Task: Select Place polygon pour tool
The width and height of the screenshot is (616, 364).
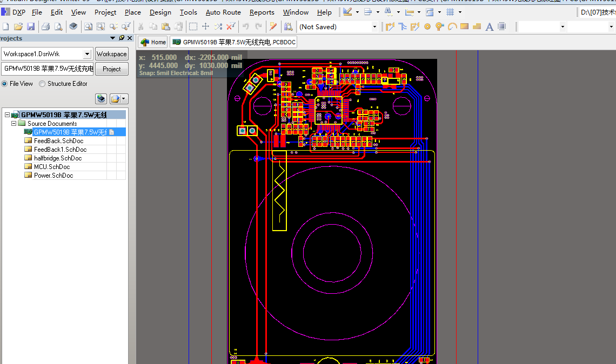Action: [x=477, y=26]
